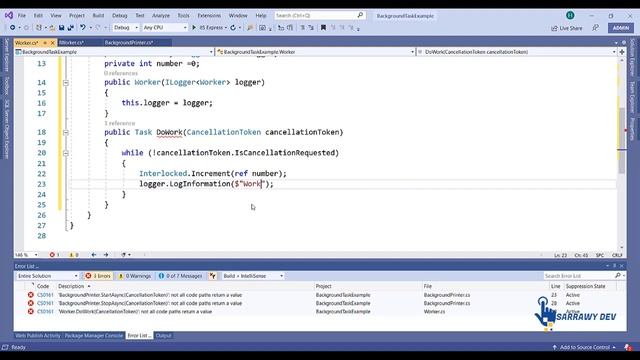The image size is (640, 360).
Task: Open the account avatar badge
Action: pos(570,16)
